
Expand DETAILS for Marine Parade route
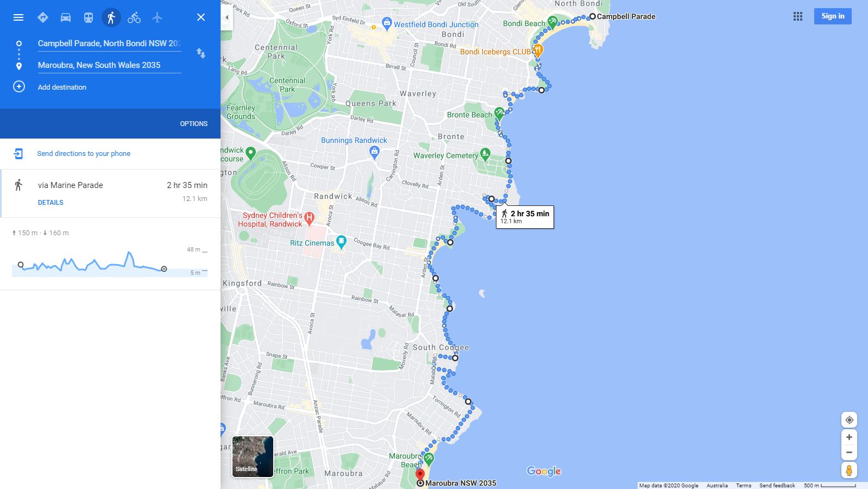click(51, 203)
